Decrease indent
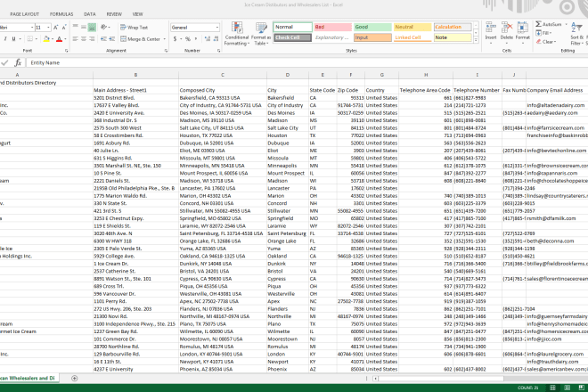Screen dimensions: 588x392 click(x=103, y=39)
